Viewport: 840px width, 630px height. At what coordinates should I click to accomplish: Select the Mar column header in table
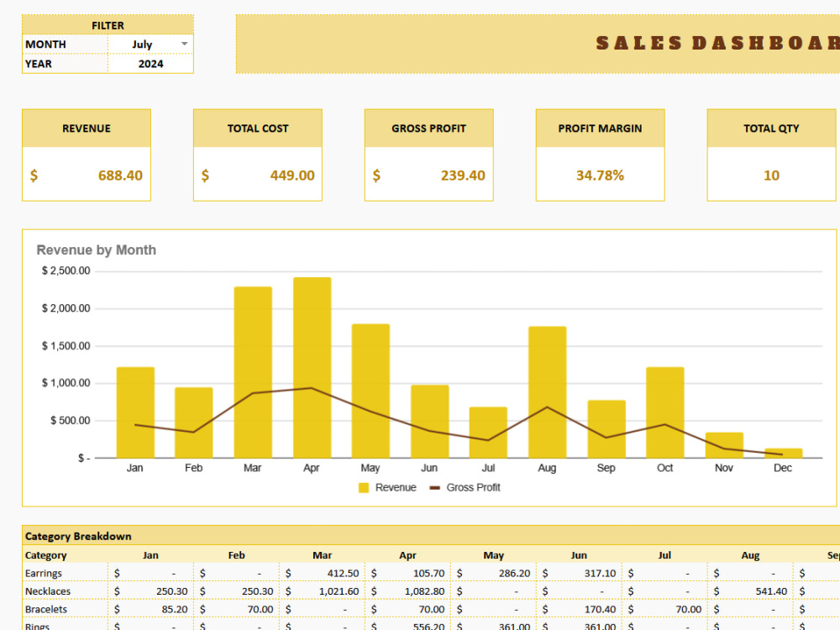[322, 555]
